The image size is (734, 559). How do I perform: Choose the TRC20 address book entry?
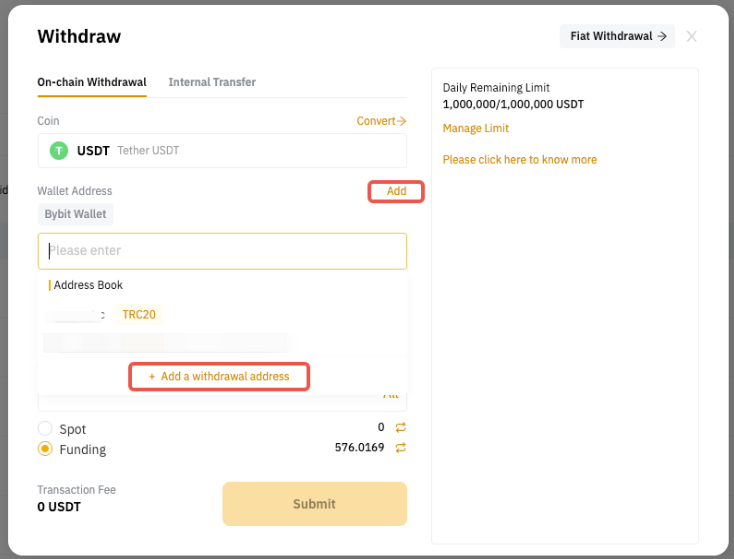click(x=139, y=314)
